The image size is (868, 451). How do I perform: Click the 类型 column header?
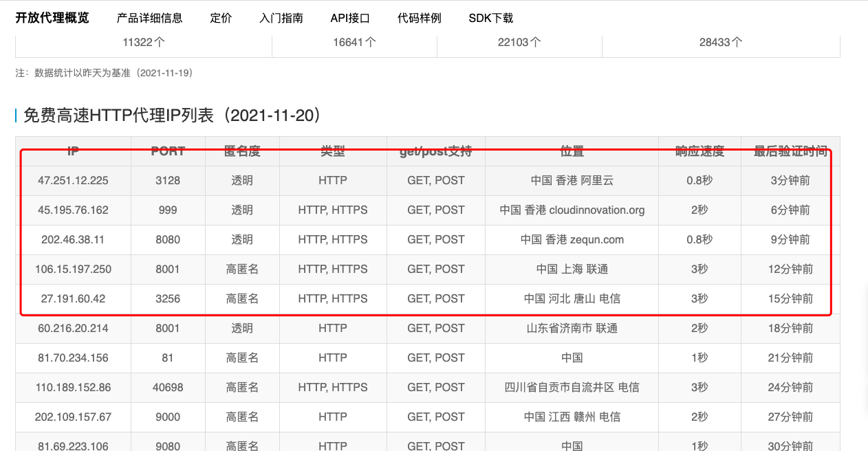[333, 151]
